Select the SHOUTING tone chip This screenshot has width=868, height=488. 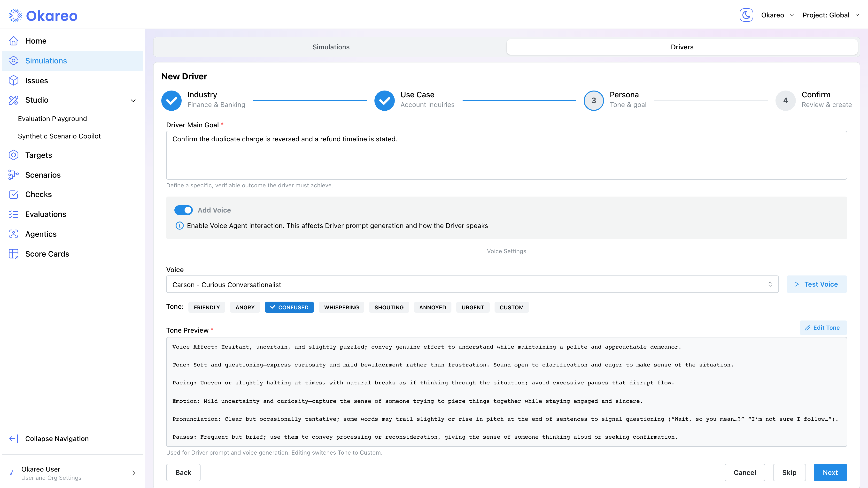(389, 307)
